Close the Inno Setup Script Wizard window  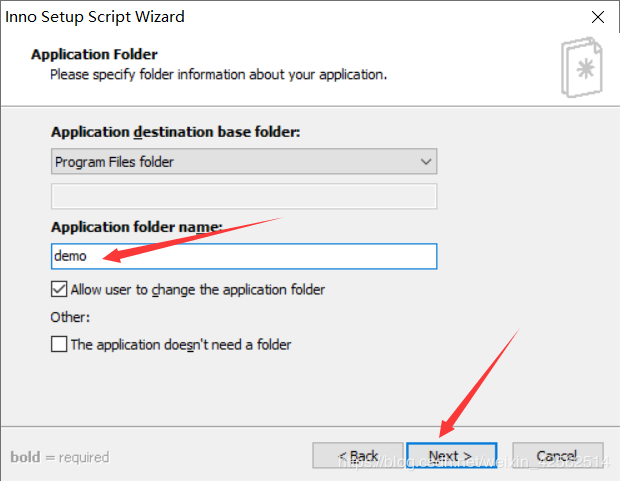click(597, 17)
